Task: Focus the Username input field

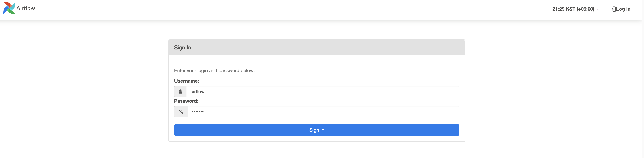Action: [x=323, y=92]
